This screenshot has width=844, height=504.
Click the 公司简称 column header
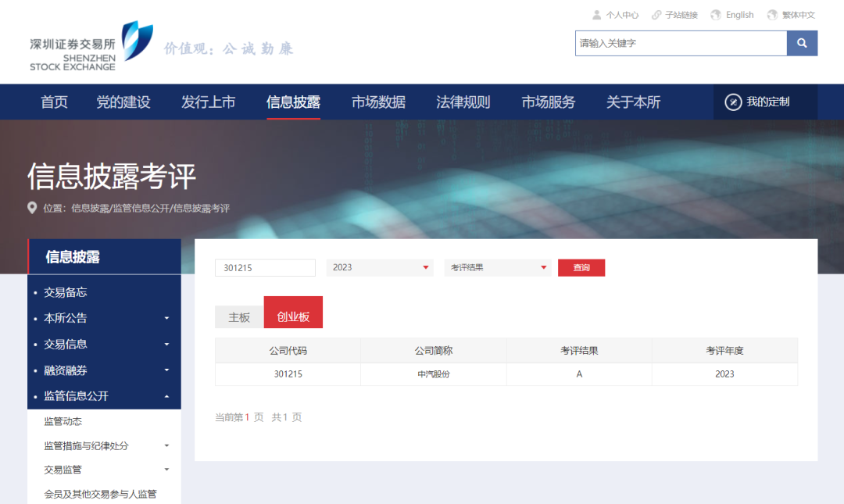(x=433, y=351)
